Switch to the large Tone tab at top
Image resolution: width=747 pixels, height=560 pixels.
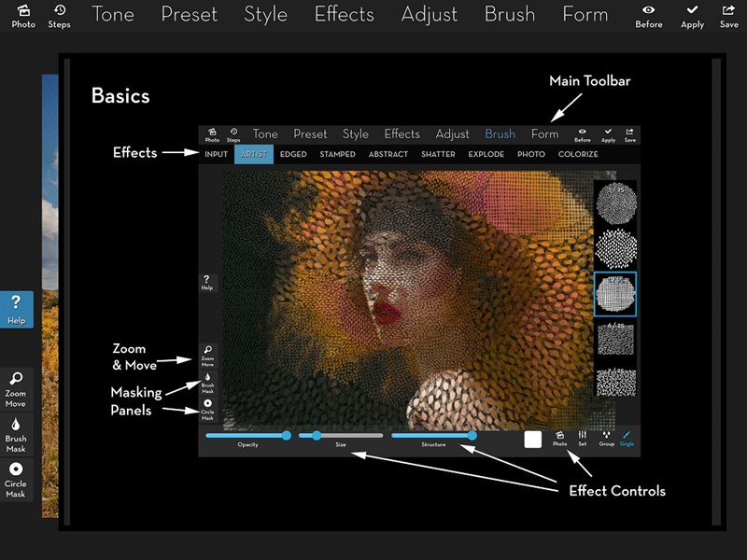pos(113,14)
